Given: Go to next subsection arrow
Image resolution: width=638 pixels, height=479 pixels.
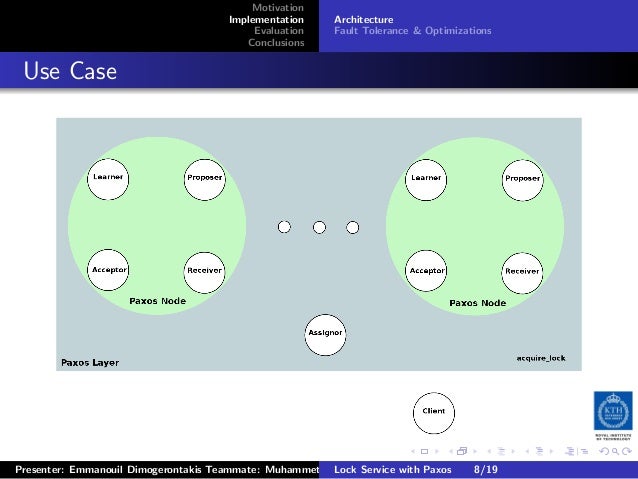Looking at the screenshot, I should pyautogui.click(x=513, y=451).
